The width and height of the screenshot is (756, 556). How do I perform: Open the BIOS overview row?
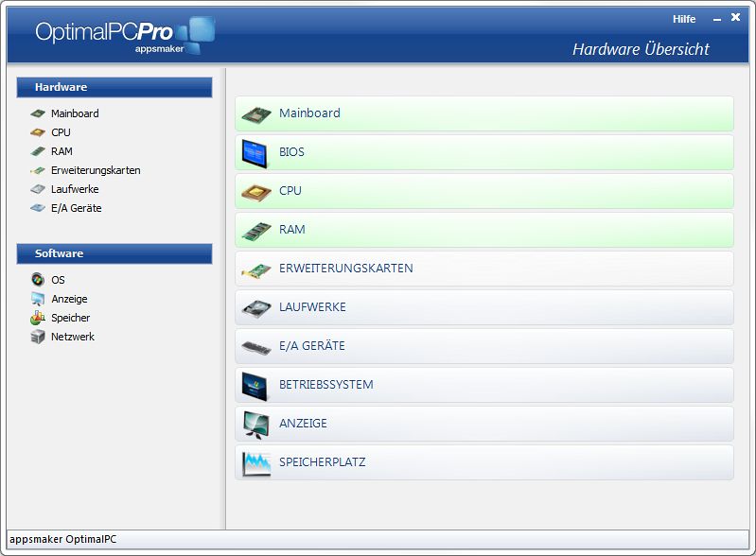click(484, 152)
